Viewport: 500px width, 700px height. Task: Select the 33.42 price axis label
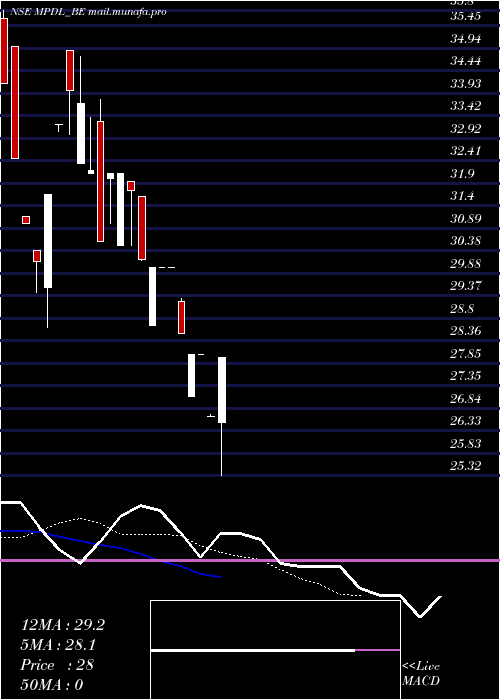[x=466, y=106]
